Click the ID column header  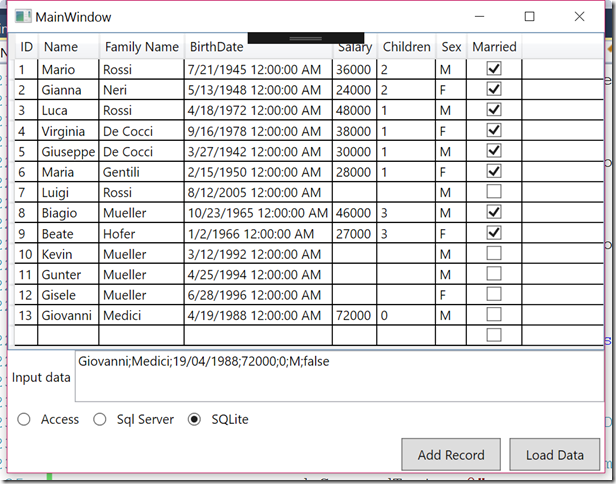click(x=26, y=47)
